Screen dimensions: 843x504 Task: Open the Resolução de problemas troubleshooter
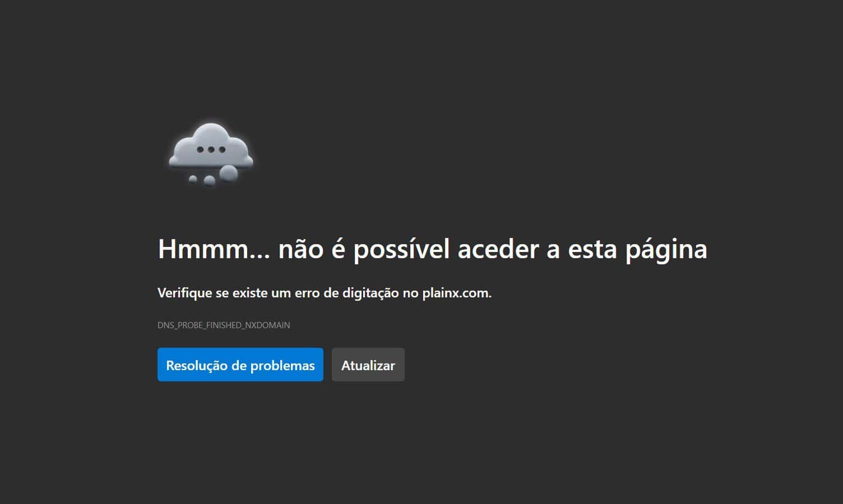(x=240, y=365)
